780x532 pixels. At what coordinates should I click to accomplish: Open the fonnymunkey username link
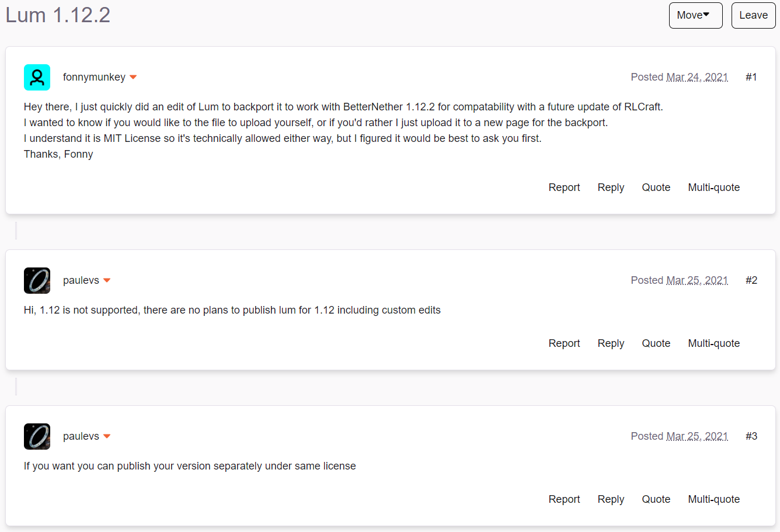click(x=94, y=77)
